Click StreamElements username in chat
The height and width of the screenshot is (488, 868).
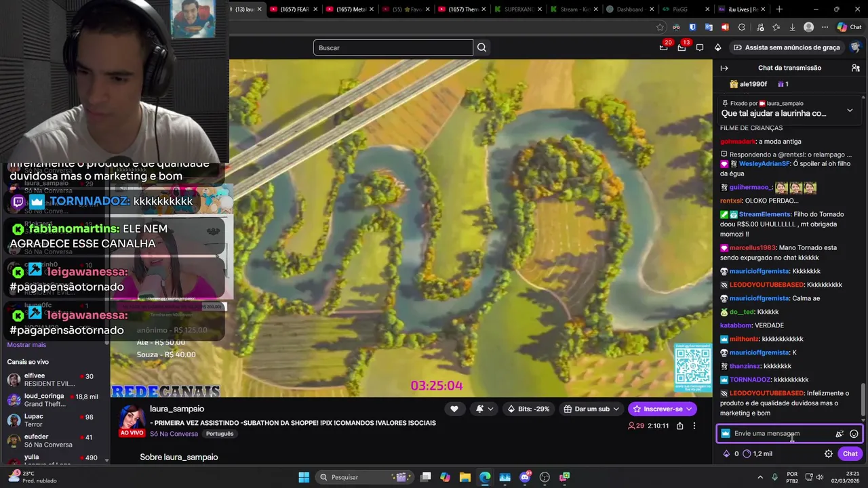[x=764, y=214]
